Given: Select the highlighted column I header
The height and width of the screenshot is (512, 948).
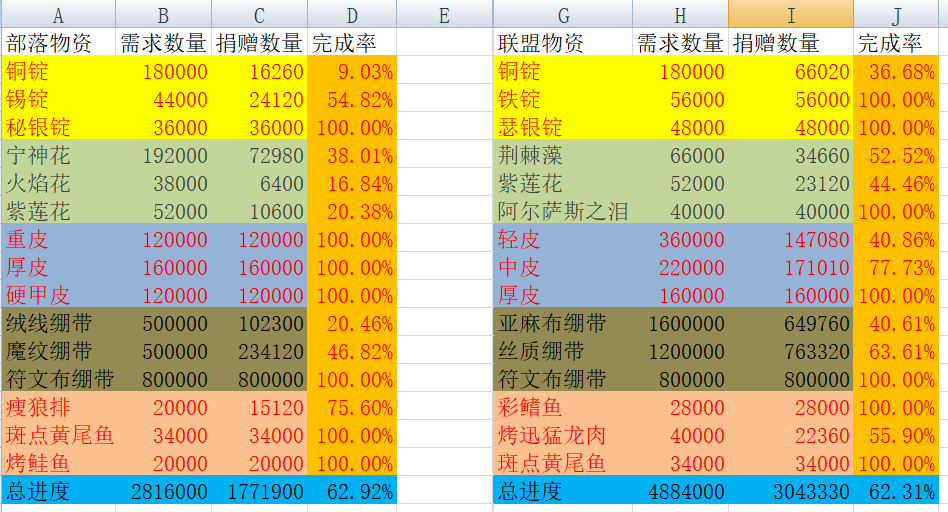Looking at the screenshot, I should 790,15.
